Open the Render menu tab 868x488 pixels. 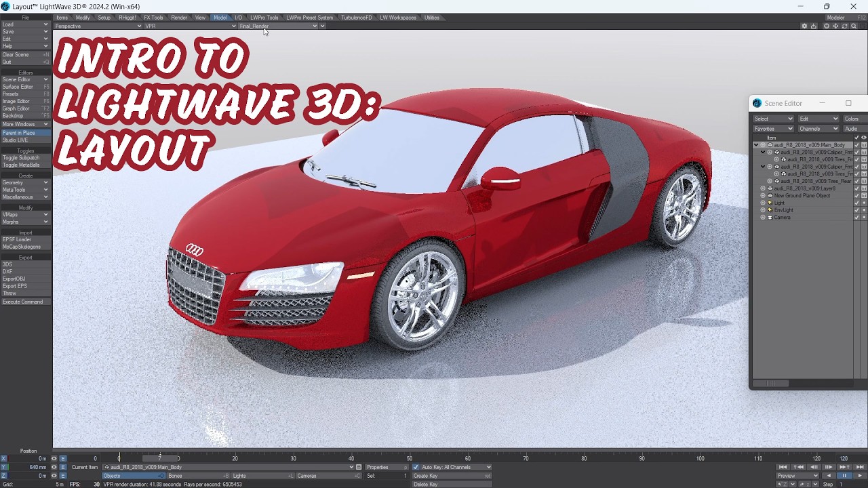point(179,18)
